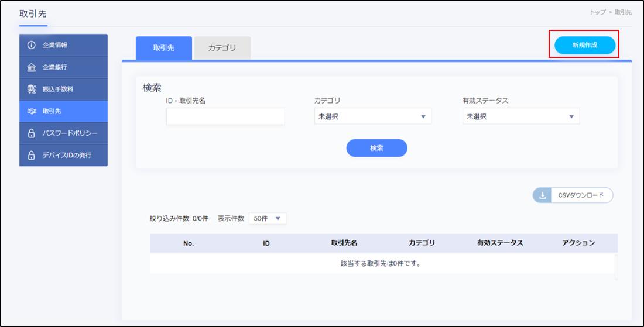This screenshot has height=327, width=644.
Task: Click the CSVダウンロード button label
Action: (x=580, y=195)
